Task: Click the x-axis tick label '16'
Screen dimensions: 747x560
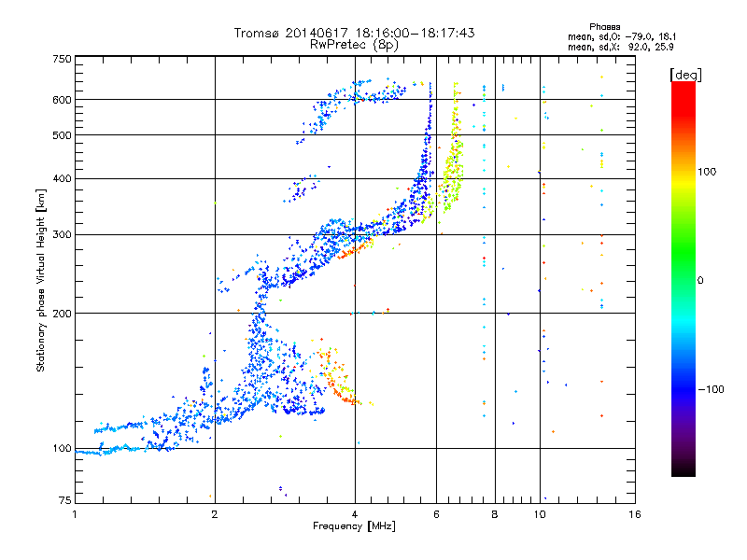Action: [x=635, y=514]
